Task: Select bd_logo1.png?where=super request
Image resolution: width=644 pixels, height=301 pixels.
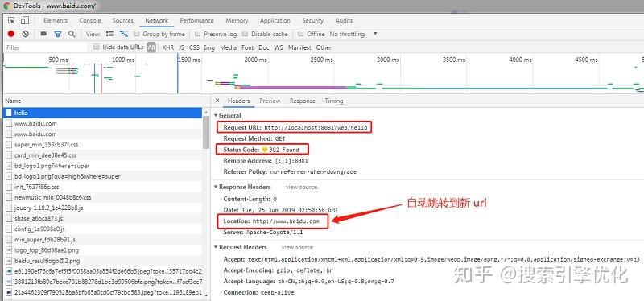Action: coord(103,166)
